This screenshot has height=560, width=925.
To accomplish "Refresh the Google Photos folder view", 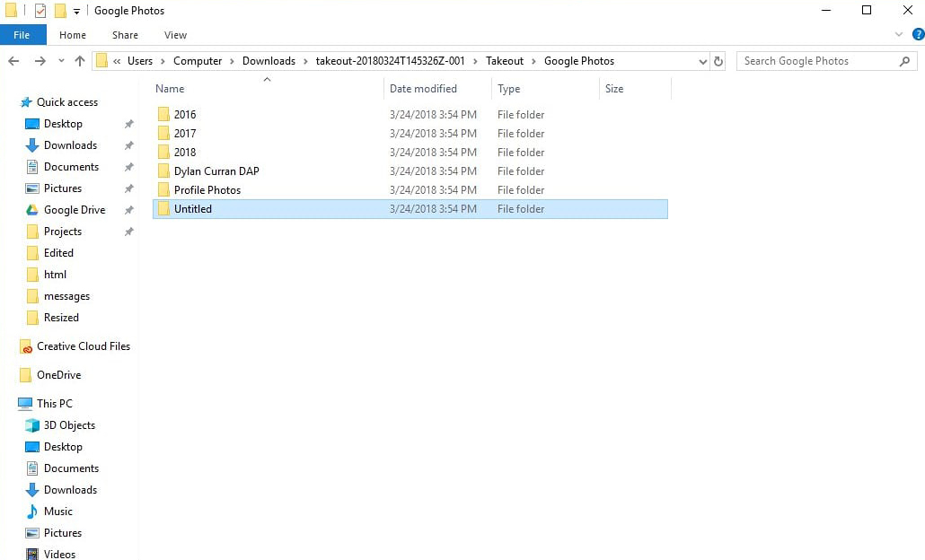I will pos(718,61).
